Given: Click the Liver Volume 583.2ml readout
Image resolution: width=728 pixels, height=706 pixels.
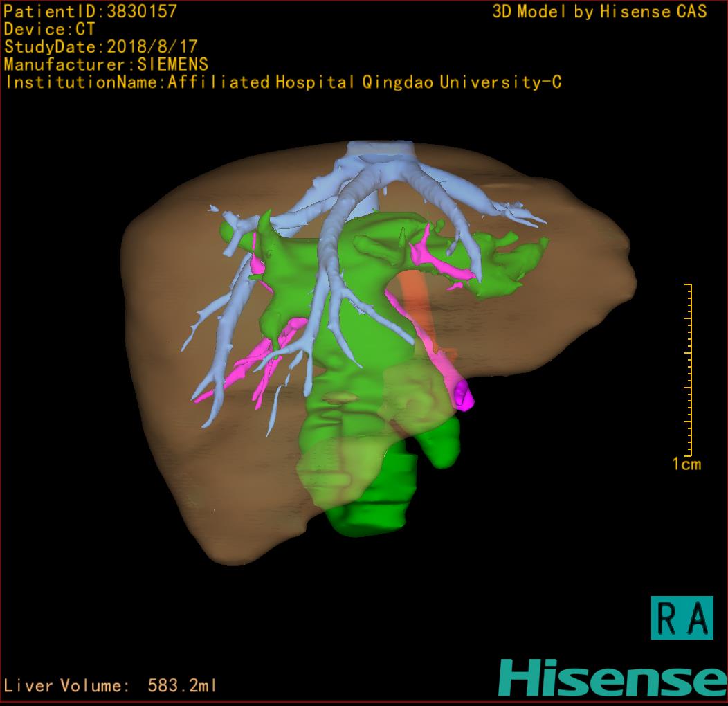Looking at the screenshot, I should (111, 686).
